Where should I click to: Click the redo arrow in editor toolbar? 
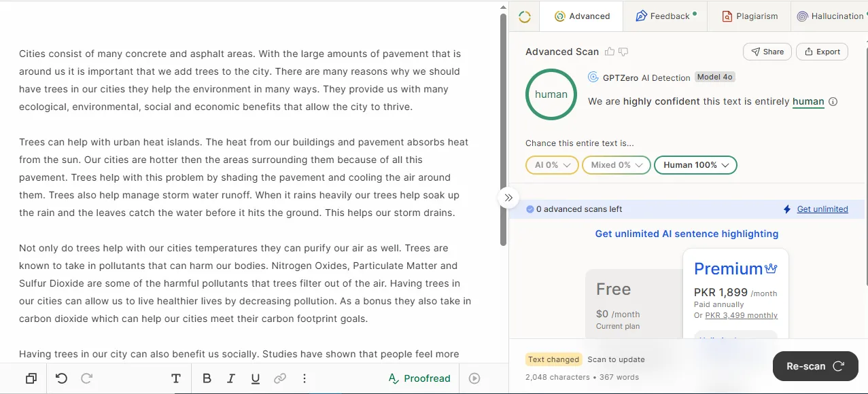86,378
